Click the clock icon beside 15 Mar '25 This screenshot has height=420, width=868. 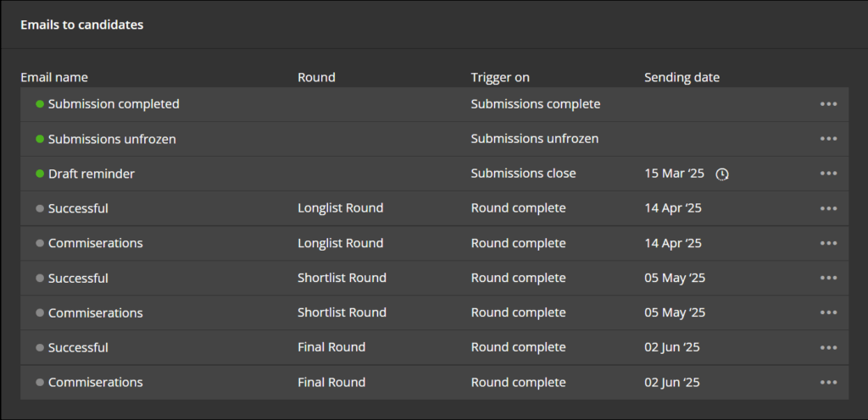(722, 174)
